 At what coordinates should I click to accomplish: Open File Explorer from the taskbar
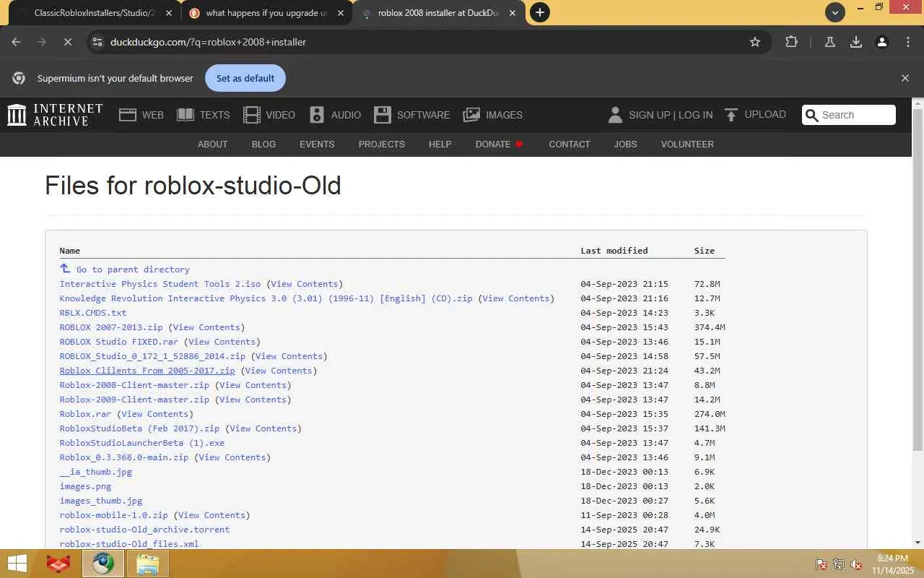(x=147, y=564)
